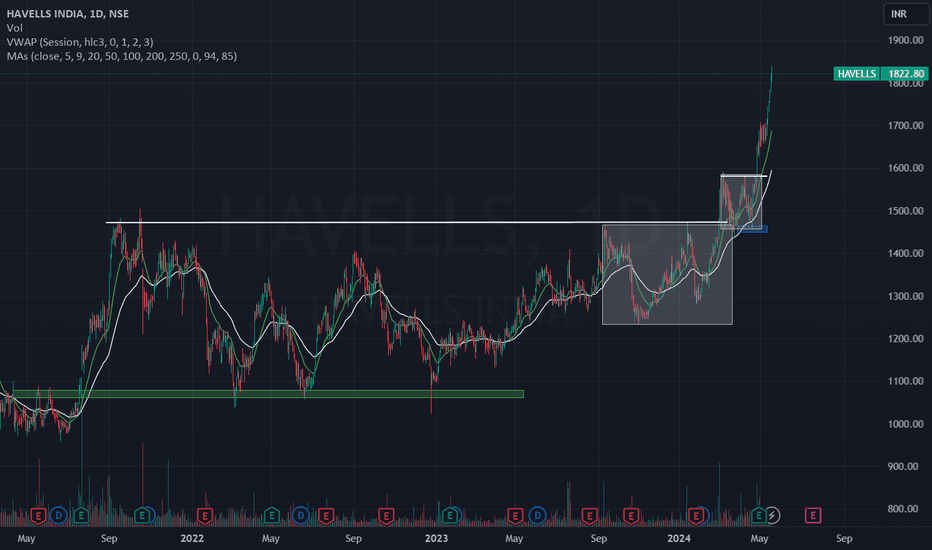Click the 2023 time axis label
Image resolution: width=932 pixels, height=550 pixels.
click(x=436, y=539)
